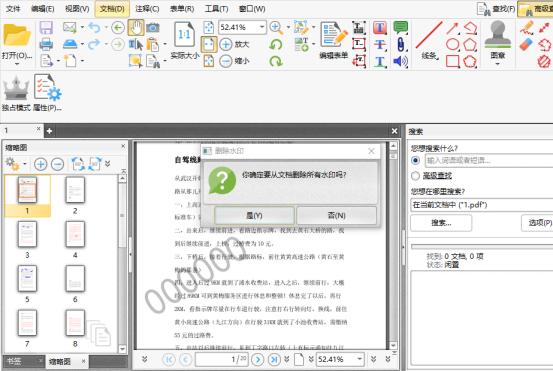Image resolution: width=553 pixels, height=371 pixels.
Task: Click the Actual Size 1:1 icon
Action: click(184, 35)
